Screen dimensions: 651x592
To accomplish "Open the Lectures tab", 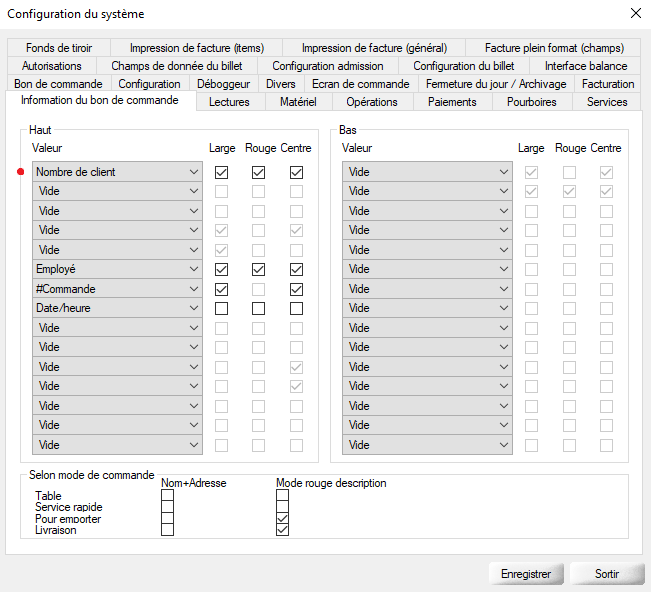I will point(229,102).
